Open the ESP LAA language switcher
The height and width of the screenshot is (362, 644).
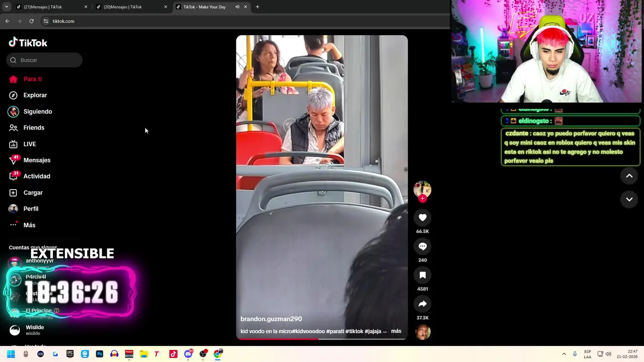588,354
